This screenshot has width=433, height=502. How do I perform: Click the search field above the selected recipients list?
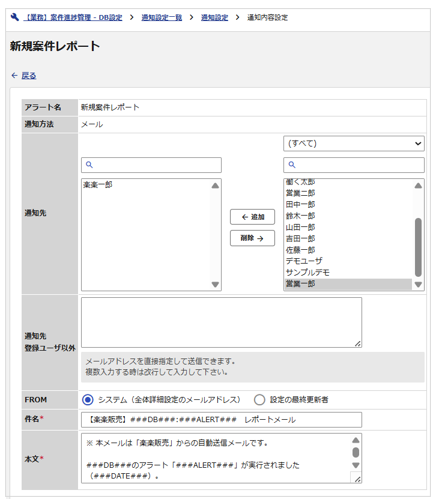tap(151, 165)
